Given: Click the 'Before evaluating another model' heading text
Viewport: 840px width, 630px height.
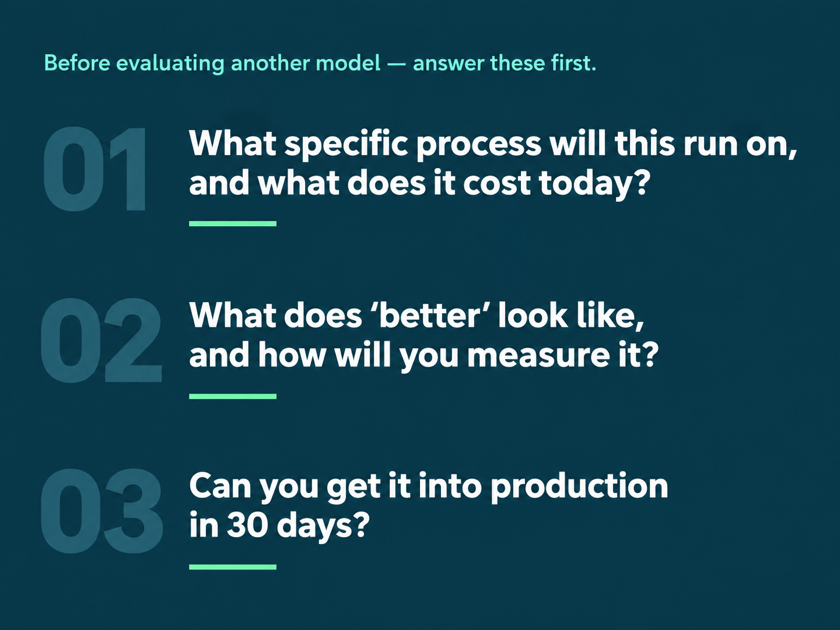Looking at the screenshot, I should [212, 63].
